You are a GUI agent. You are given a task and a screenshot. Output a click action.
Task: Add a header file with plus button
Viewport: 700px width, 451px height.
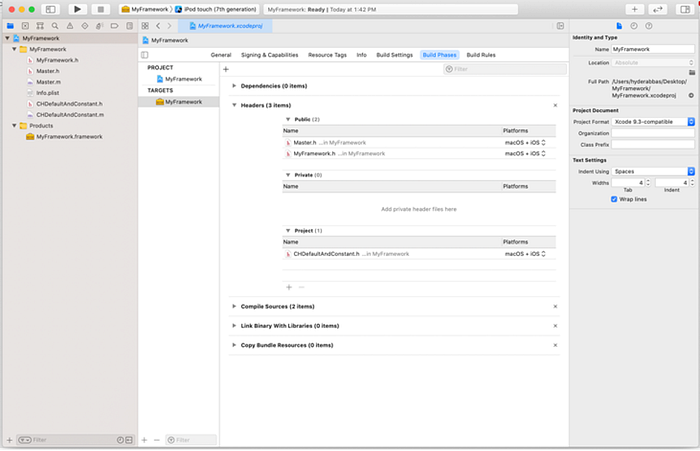coord(289,287)
